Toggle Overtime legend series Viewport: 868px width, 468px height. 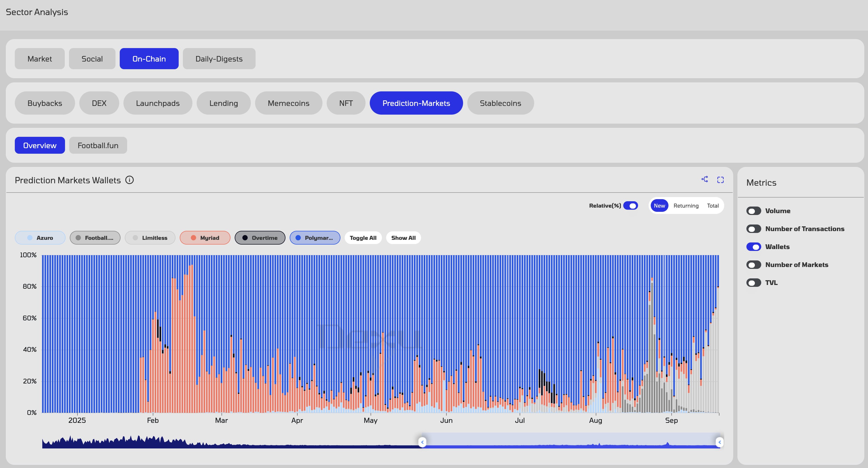coord(260,238)
